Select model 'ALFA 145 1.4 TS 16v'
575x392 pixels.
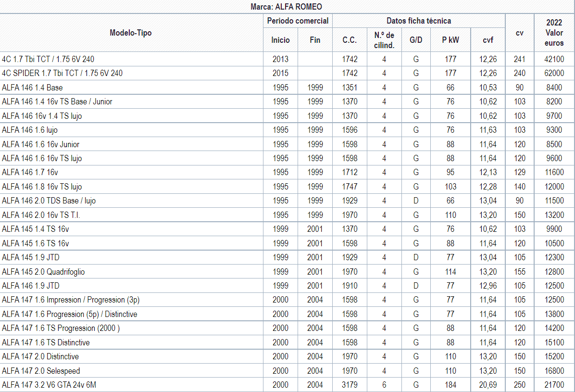[35, 229]
